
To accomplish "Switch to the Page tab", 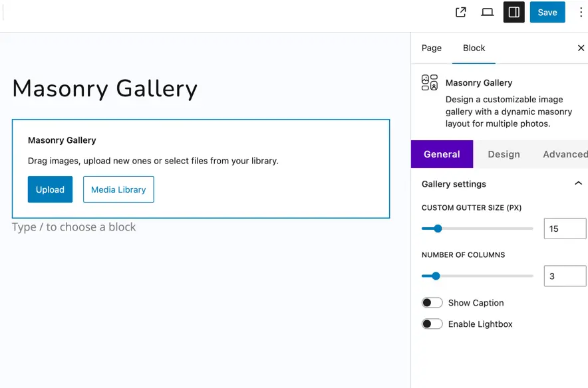I will click(431, 48).
